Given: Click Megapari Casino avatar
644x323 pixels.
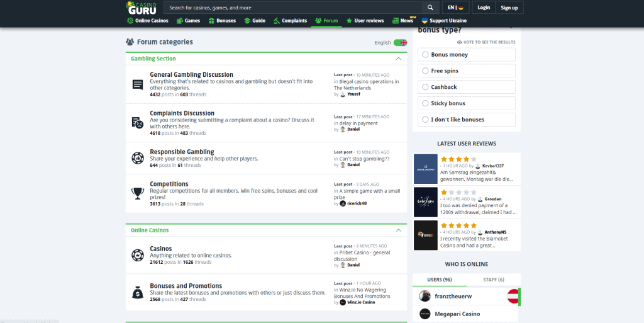Looking at the screenshot, I should tap(425, 314).
